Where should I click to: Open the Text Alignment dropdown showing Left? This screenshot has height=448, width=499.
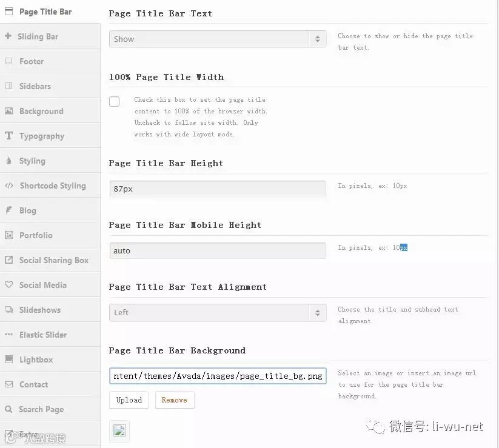(x=218, y=312)
